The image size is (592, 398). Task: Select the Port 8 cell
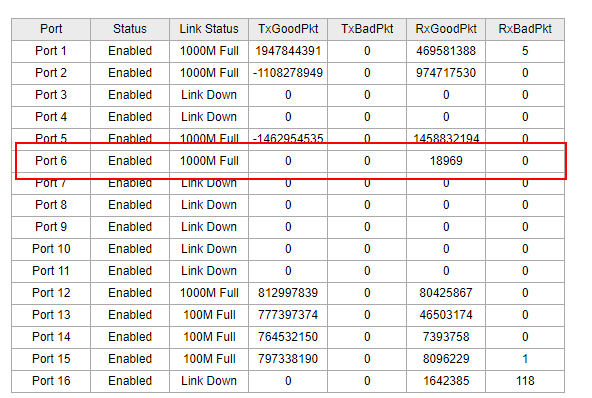point(51,205)
